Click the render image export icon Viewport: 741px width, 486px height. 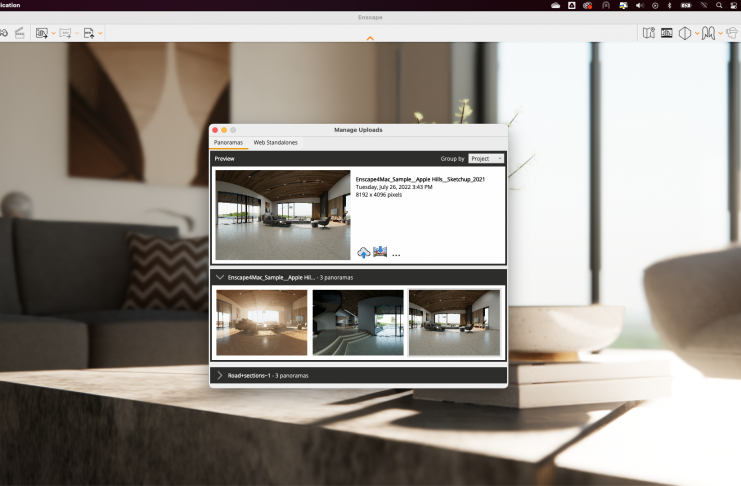(42, 33)
